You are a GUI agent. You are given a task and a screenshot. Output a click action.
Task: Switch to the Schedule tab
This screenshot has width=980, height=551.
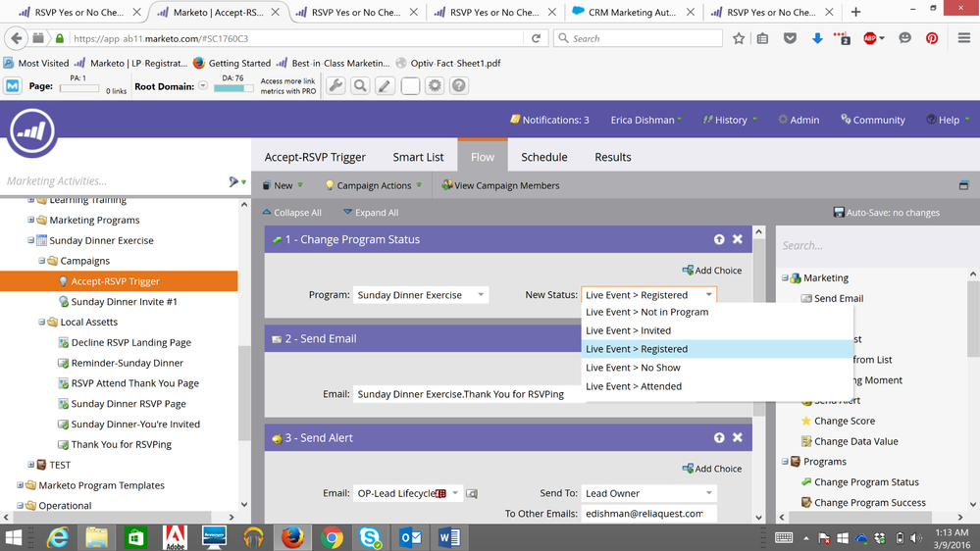(x=544, y=157)
